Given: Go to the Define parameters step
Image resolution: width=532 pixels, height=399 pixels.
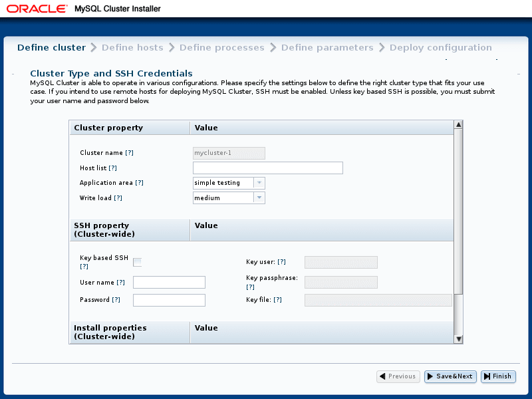Looking at the screenshot, I should [327, 47].
